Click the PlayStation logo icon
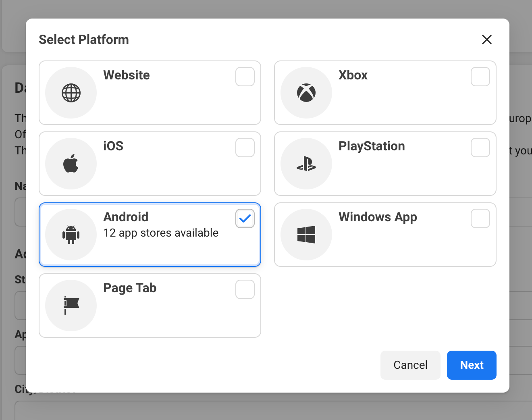This screenshot has width=532, height=420. [306, 164]
